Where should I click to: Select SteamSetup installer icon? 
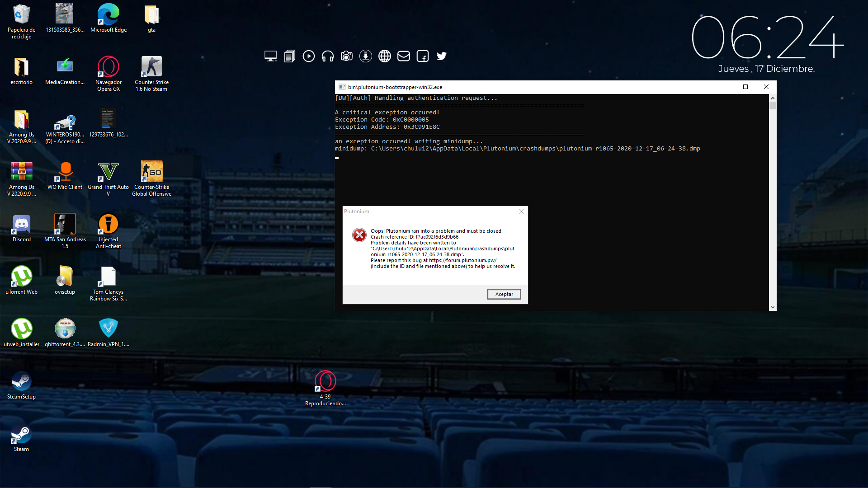coord(21,385)
